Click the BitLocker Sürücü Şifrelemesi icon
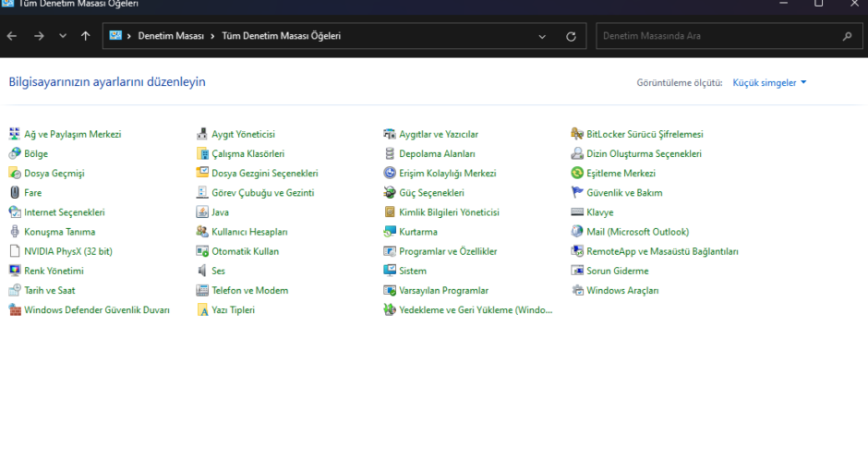This screenshot has width=868, height=471. 578,135
